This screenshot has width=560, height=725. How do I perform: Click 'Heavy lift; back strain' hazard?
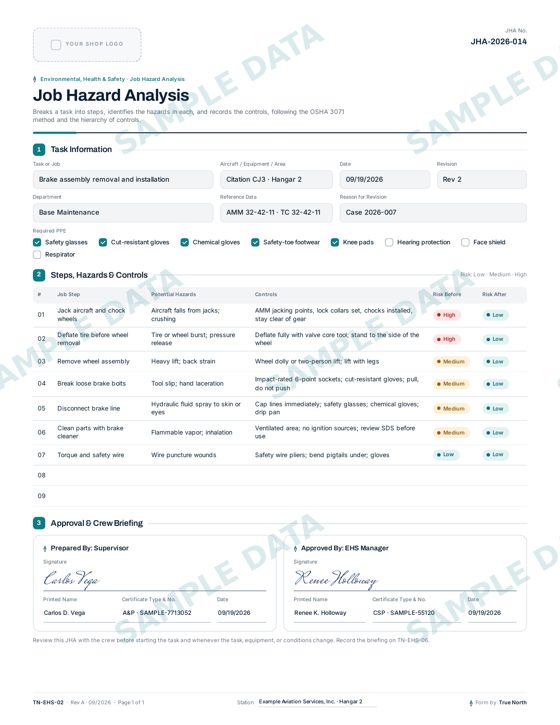(183, 362)
